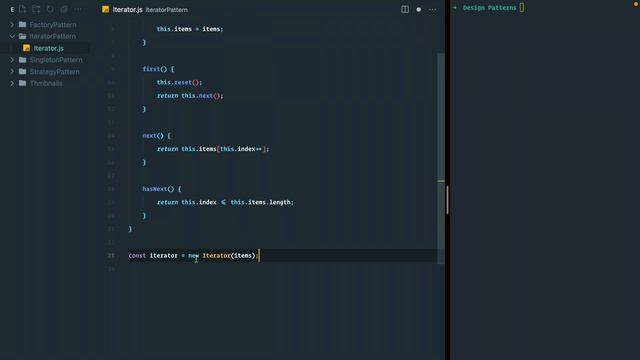Select Thmbnails folder name in explorer

(46, 83)
